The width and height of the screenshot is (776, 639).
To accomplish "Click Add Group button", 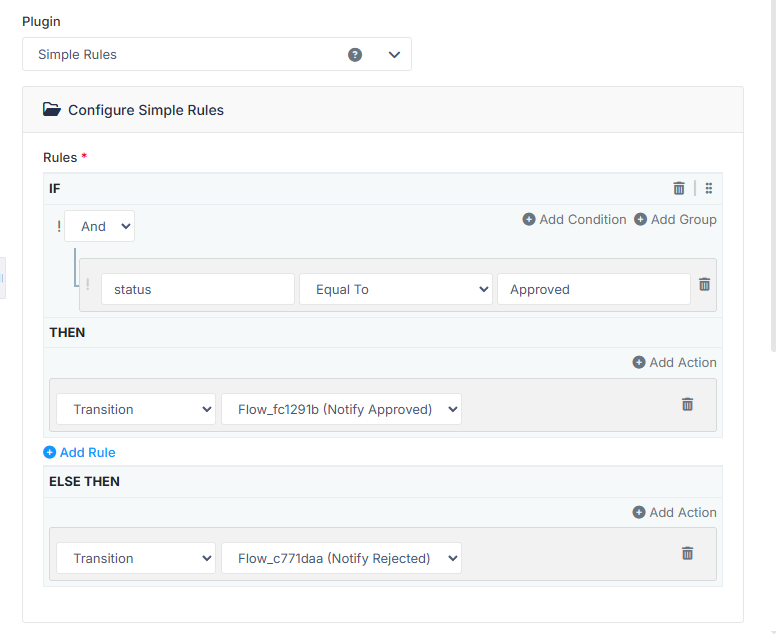I will (676, 219).
